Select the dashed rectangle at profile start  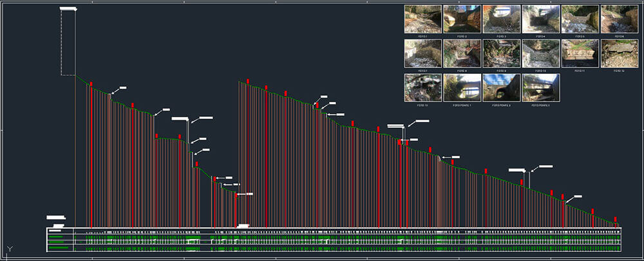[68, 42]
